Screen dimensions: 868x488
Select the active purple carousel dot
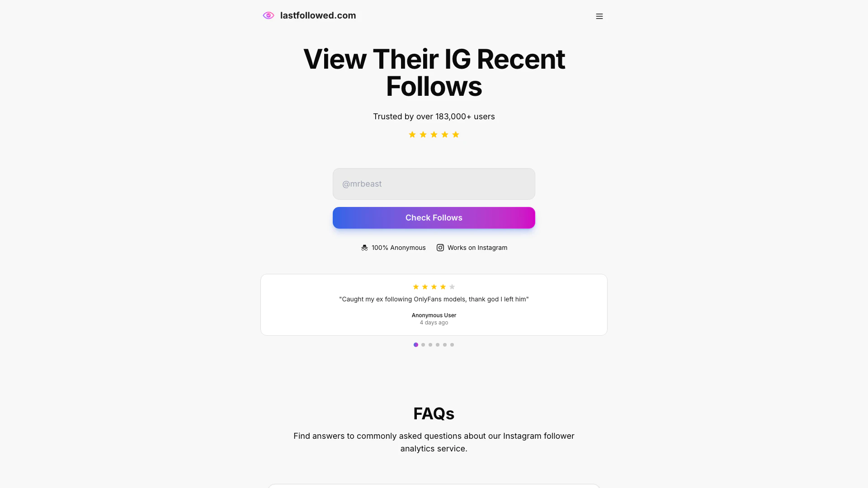(x=416, y=345)
